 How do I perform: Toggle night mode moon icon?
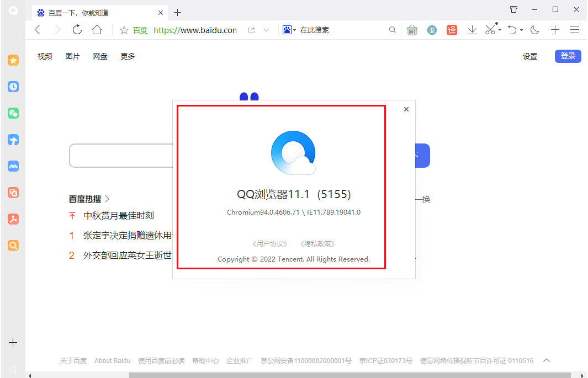pyautogui.click(x=535, y=30)
